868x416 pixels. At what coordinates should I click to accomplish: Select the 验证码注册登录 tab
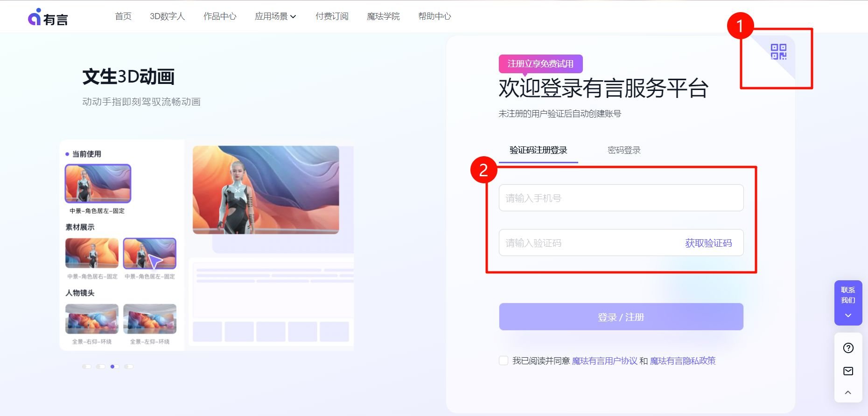click(x=538, y=150)
